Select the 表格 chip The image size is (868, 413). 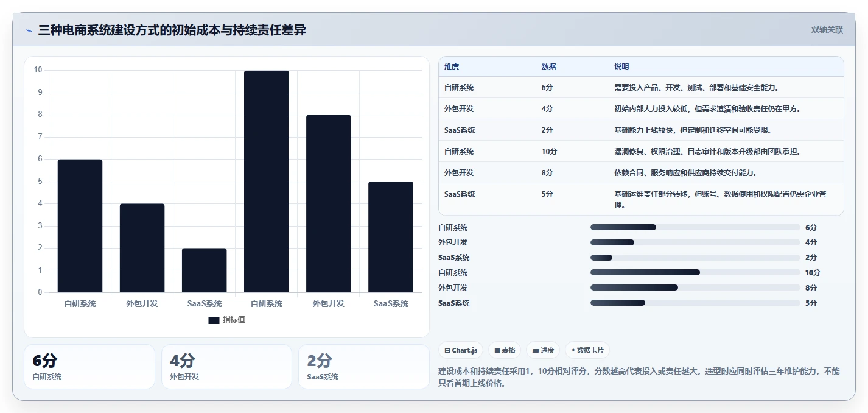[x=505, y=350]
